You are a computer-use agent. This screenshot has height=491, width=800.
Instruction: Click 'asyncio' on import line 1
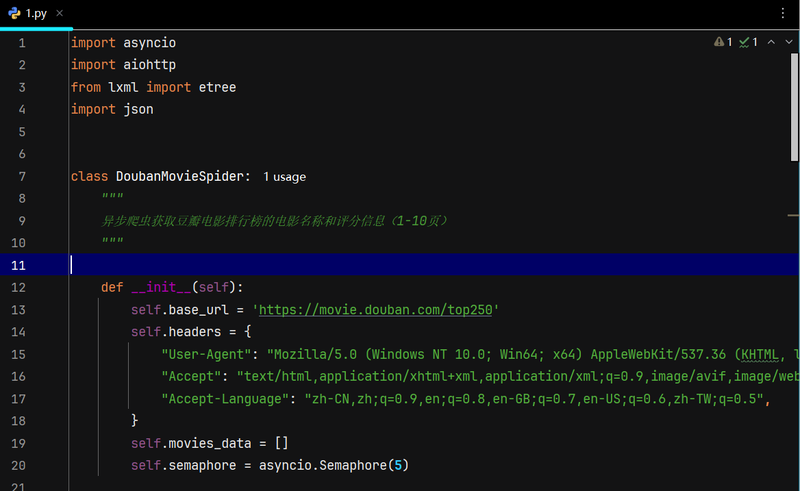[149, 43]
